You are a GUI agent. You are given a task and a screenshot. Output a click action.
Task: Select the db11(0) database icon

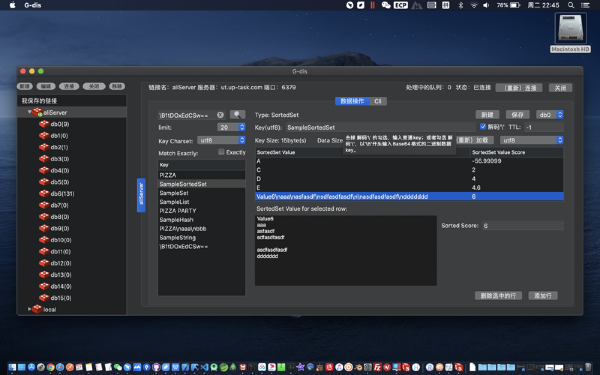44,251
